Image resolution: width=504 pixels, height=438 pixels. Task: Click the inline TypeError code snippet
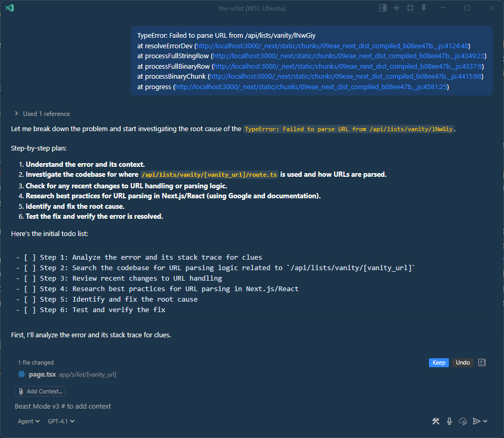point(349,129)
